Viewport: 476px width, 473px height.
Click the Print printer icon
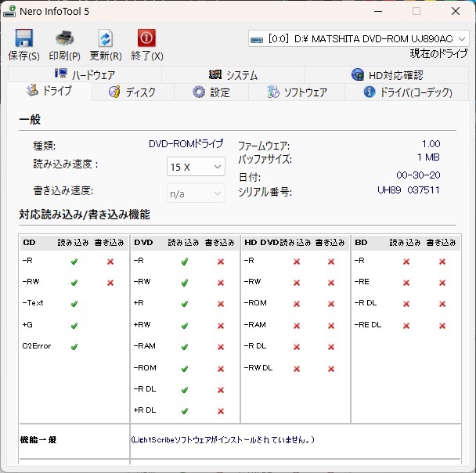tap(65, 38)
